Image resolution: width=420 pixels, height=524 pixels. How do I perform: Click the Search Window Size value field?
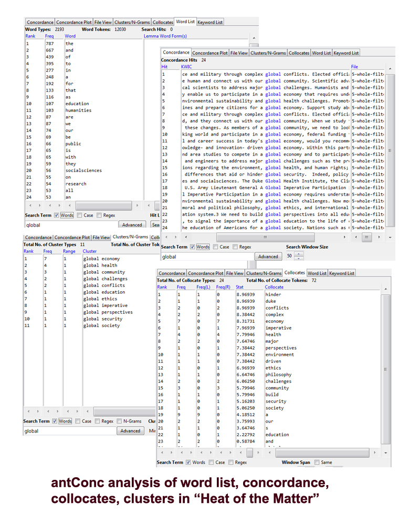[x=290, y=256]
